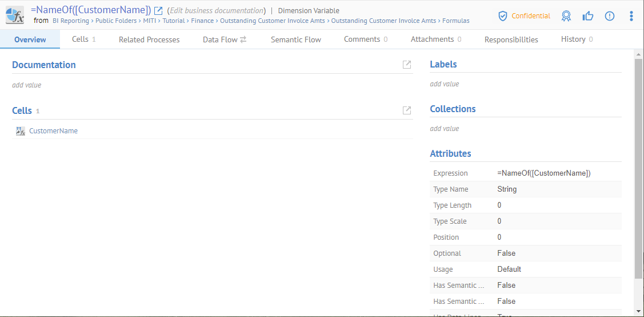Screen dimensions: 644x317
Task: Go to the Responsibilities tab
Action: pos(511,39)
